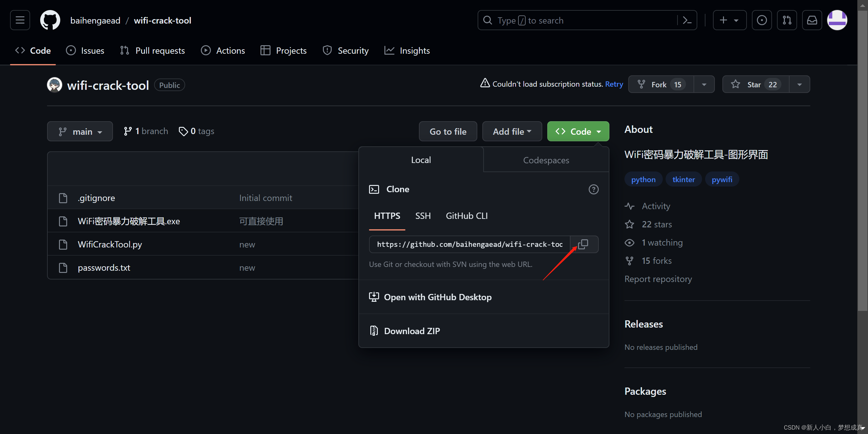
Task: Open the pull requests icon in header
Action: [787, 20]
